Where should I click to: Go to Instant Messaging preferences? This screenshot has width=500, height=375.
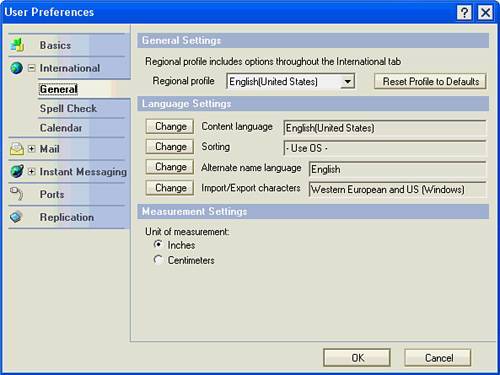83,172
